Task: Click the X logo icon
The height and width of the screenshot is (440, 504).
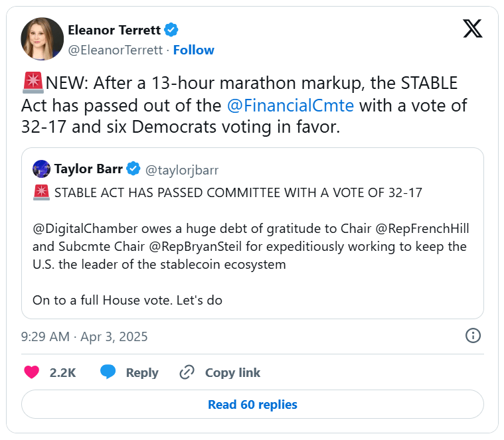Action: click(x=473, y=29)
